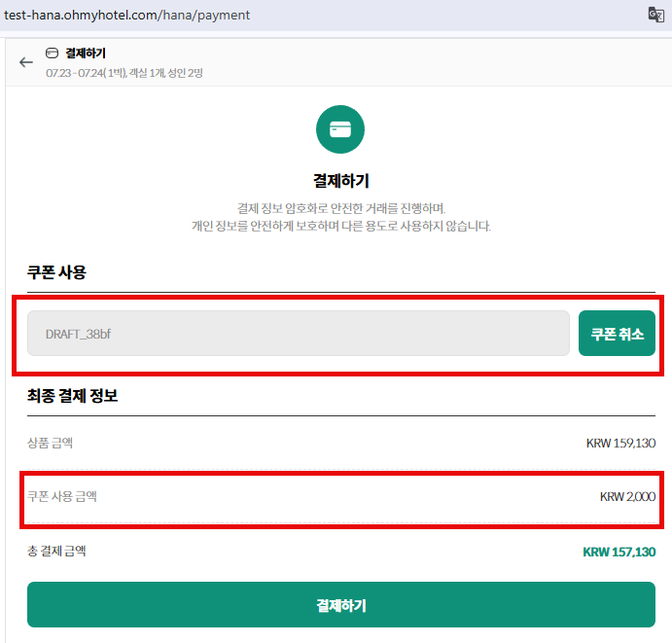The height and width of the screenshot is (643, 672).
Task: Click the 쿠폰 사용 금액 label
Action: point(62,496)
